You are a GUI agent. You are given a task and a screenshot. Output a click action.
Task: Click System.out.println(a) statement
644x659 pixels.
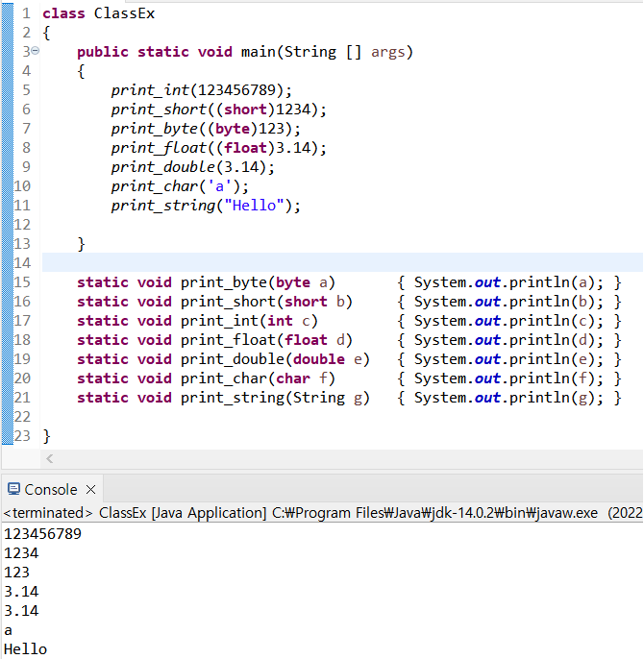(508, 282)
